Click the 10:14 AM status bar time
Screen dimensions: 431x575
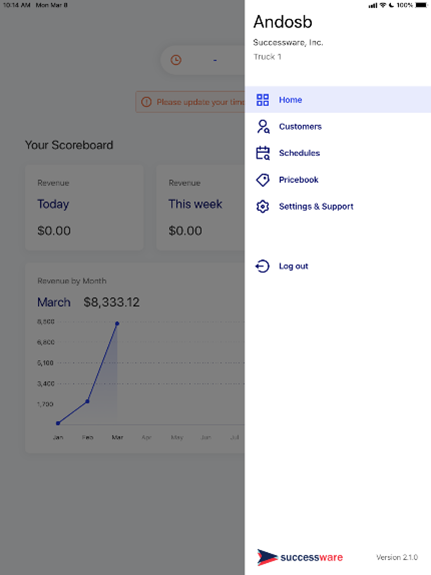coord(17,5)
